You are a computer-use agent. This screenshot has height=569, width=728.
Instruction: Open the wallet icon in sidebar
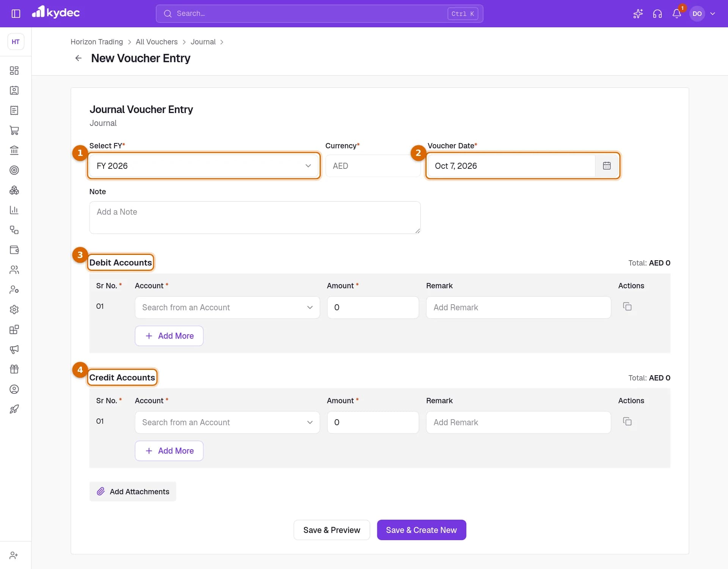tap(14, 250)
